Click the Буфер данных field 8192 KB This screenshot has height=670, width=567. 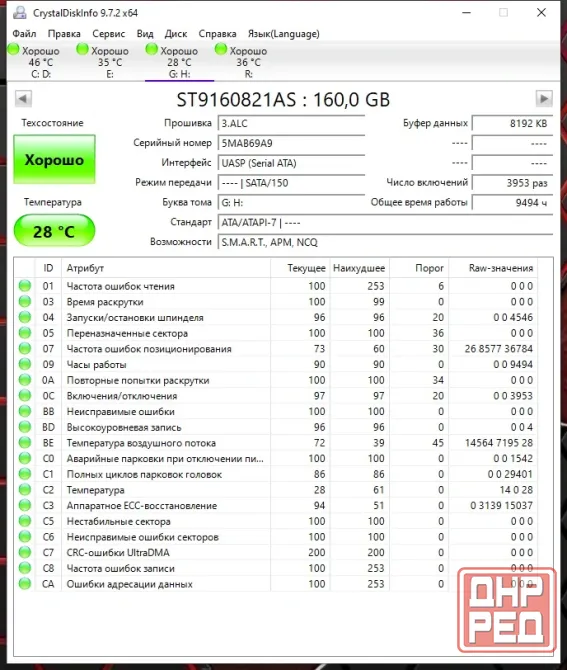(x=512, y=123)
